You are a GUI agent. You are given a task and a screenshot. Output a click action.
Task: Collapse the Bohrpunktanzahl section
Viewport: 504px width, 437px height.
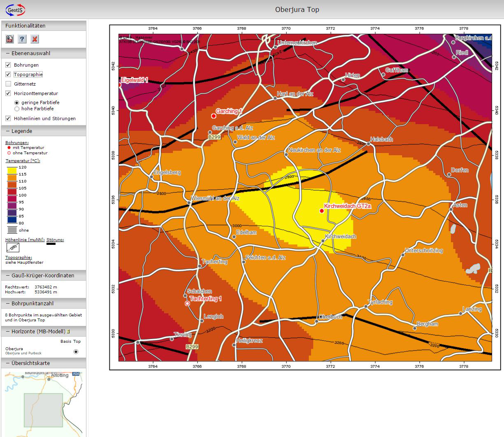[x=44, y=303]
